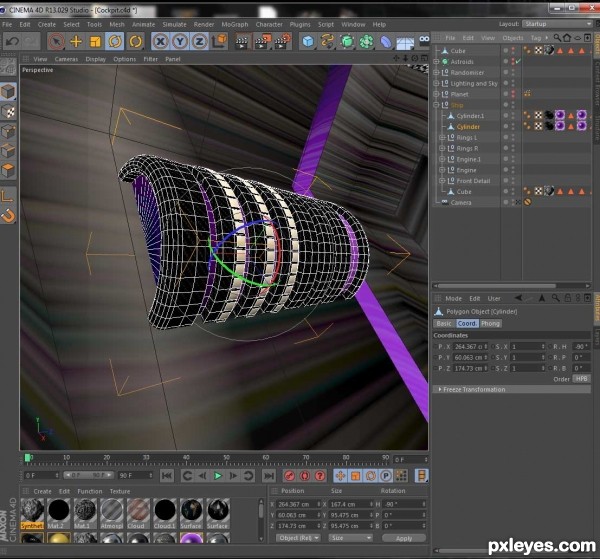This screenshot has height=559, width=600.
Task: Enable the snapping magnet icon
Action: coord(8,216)
